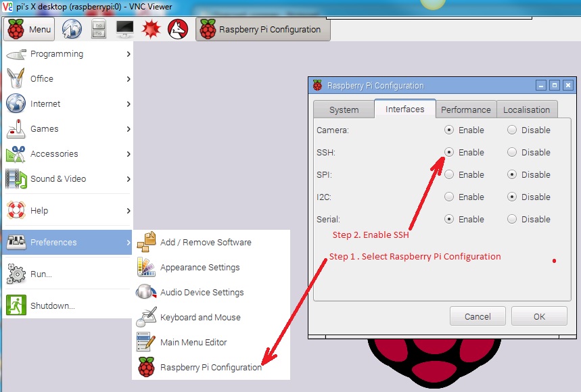Click the Main Menu Editor notepad icon
This screenshot has height=392, width=581.
146,342
